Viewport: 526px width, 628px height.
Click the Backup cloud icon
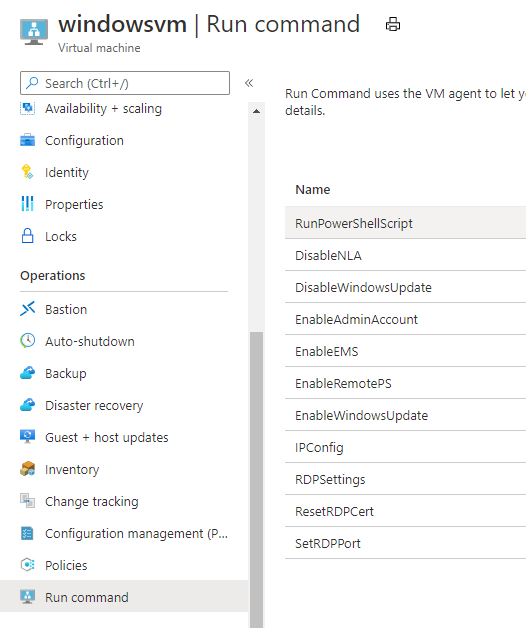pos(28,373)
